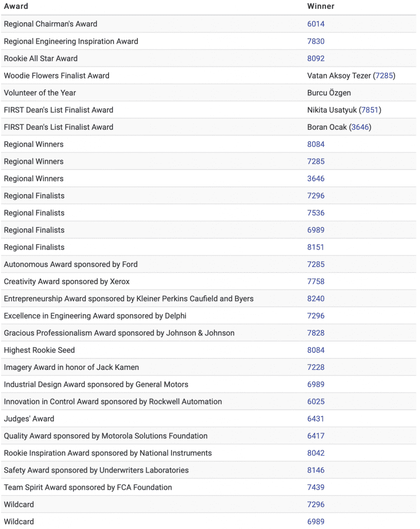Open Regional Finalists team 7536 link
Viewport: 420px width, 529px height.
316,213
